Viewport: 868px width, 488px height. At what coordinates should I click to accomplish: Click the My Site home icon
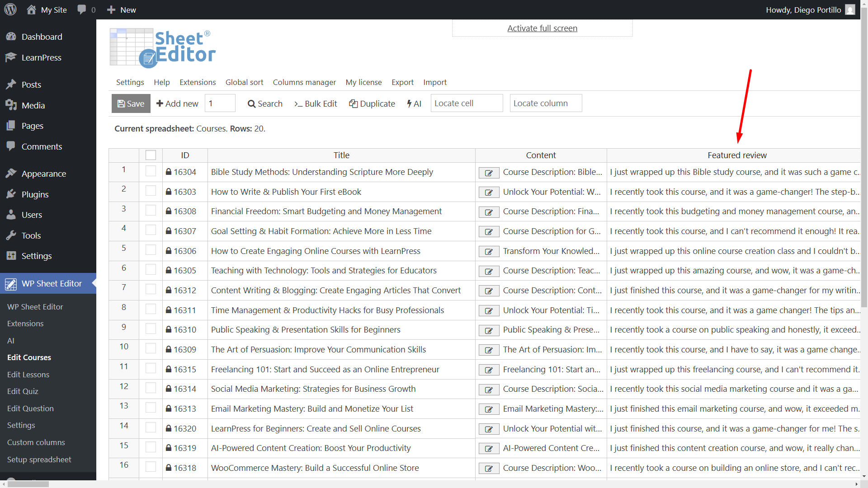click(31, 9)
